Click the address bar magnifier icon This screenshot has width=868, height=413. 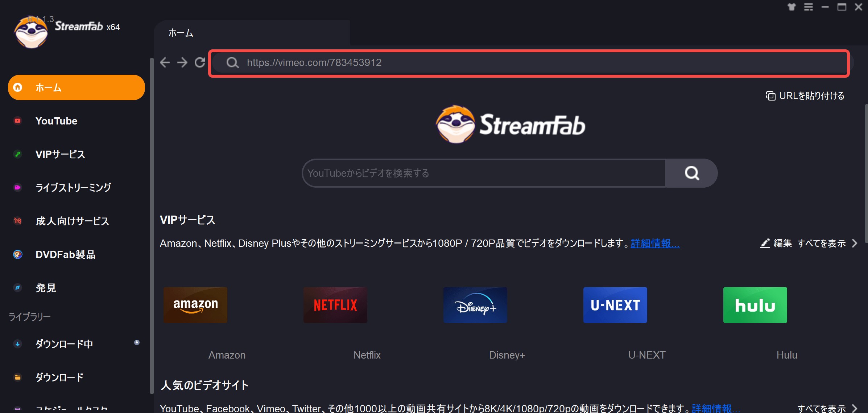[x=232, y=62]
